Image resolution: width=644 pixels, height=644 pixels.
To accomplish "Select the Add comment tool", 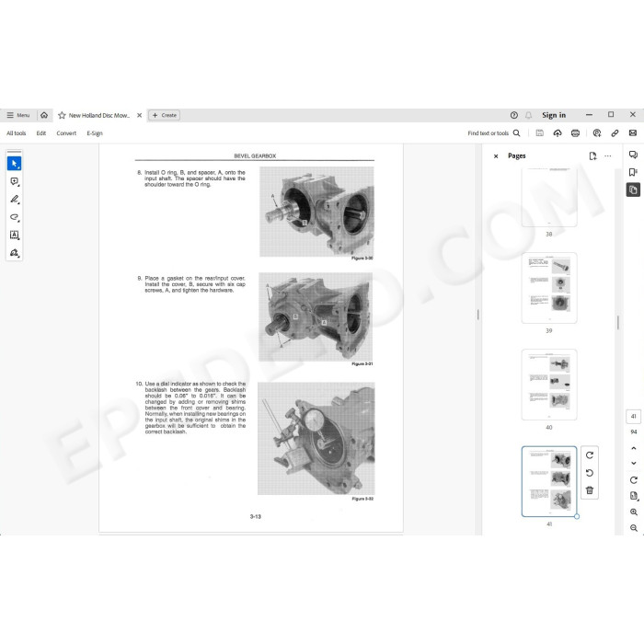I will coord(15,181).
